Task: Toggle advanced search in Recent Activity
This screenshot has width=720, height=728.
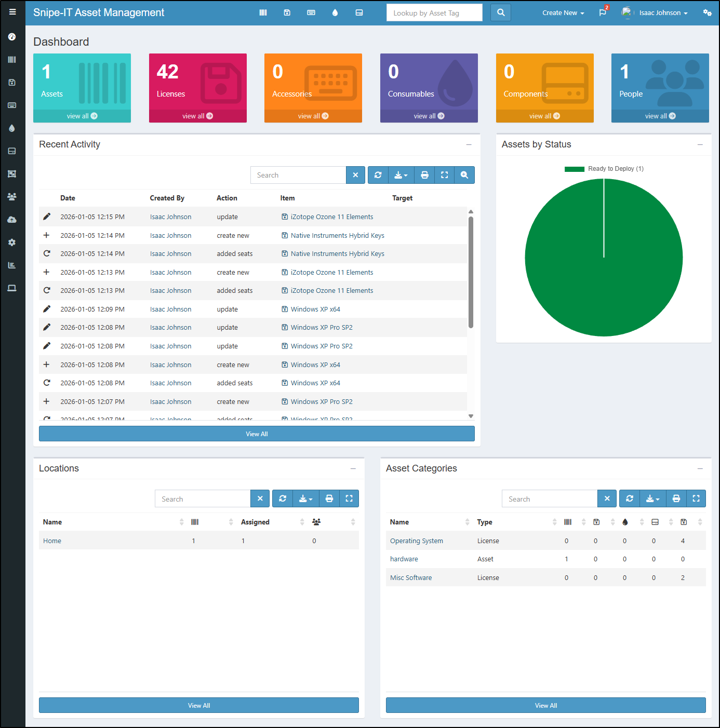Action: pos(464,175)
